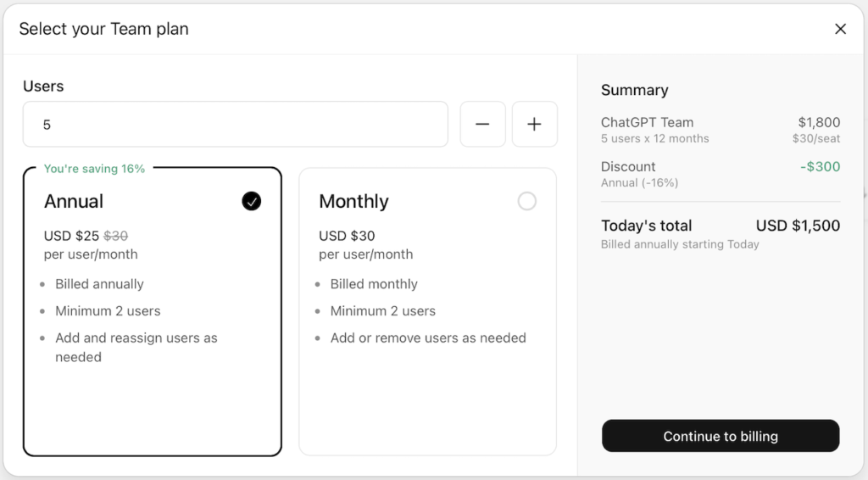This screenshot has width=868, height=480.
Task: Click the Summary heading
Action: point(634,90)
